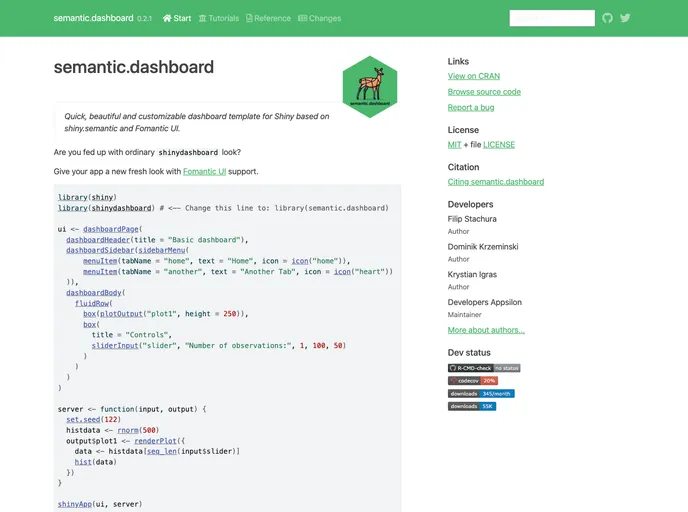Click the menuItem link for tabName "another"
The height and width of the screenshot is (512, 688).
coord(100,272)
